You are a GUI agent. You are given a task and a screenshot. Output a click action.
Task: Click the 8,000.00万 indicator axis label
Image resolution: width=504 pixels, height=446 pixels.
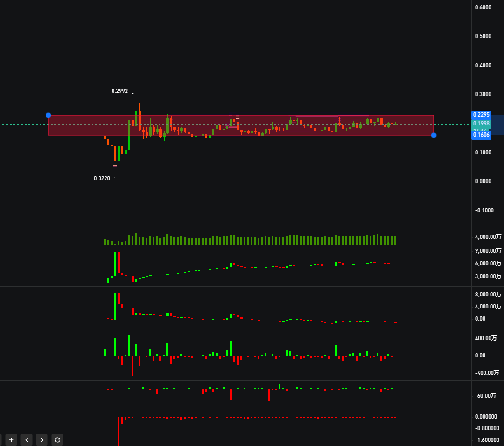[488, 295]
